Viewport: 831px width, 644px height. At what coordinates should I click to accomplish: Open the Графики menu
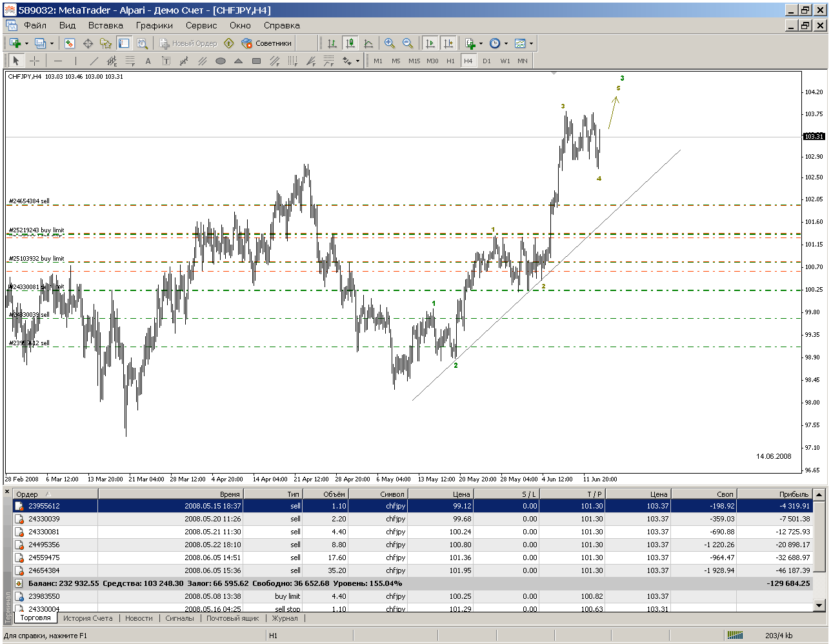pos(154,26)
